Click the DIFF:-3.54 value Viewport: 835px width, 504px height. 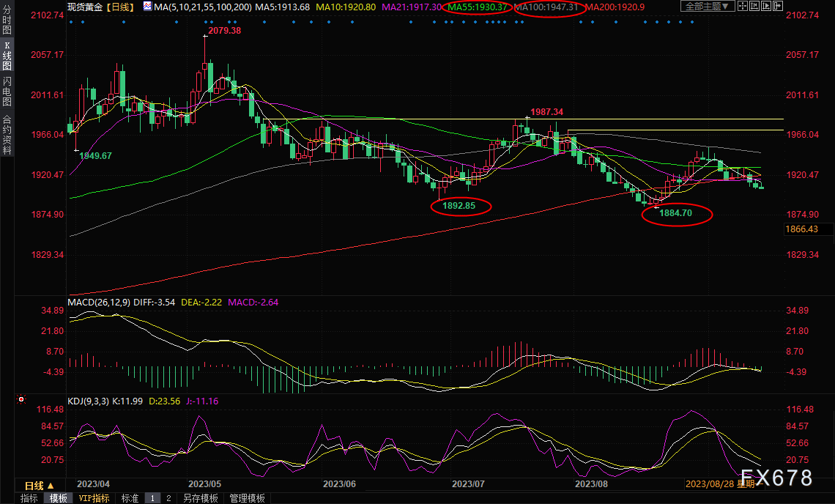(154, 302)
